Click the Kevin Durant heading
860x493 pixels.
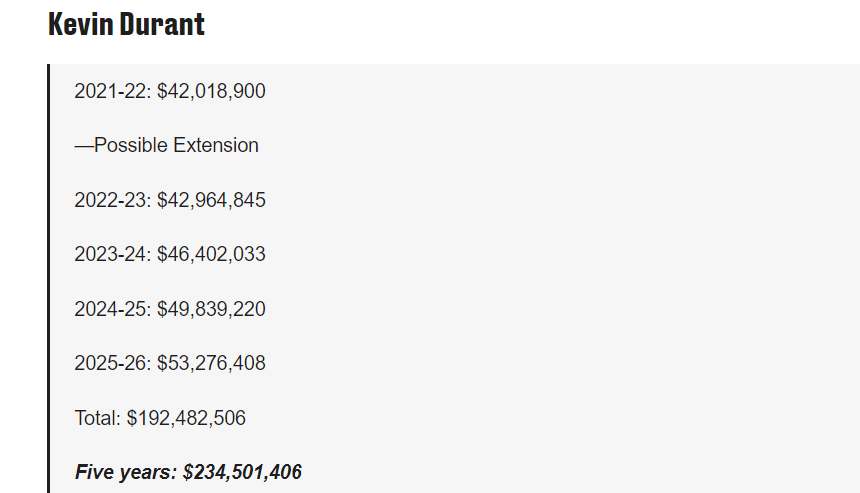[126, 25]
